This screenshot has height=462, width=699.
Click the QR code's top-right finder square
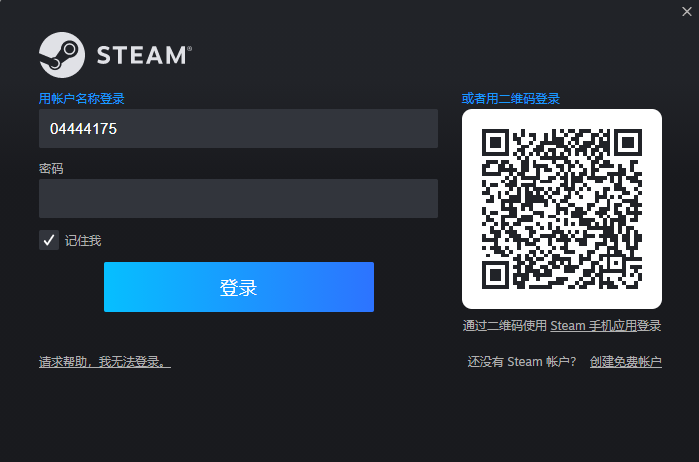(629, 142)
